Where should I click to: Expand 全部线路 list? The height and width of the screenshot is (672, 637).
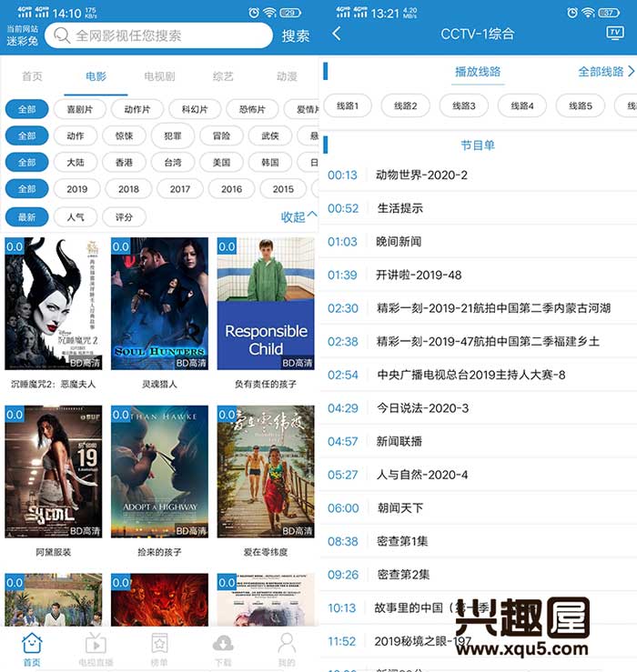point(606,72)
